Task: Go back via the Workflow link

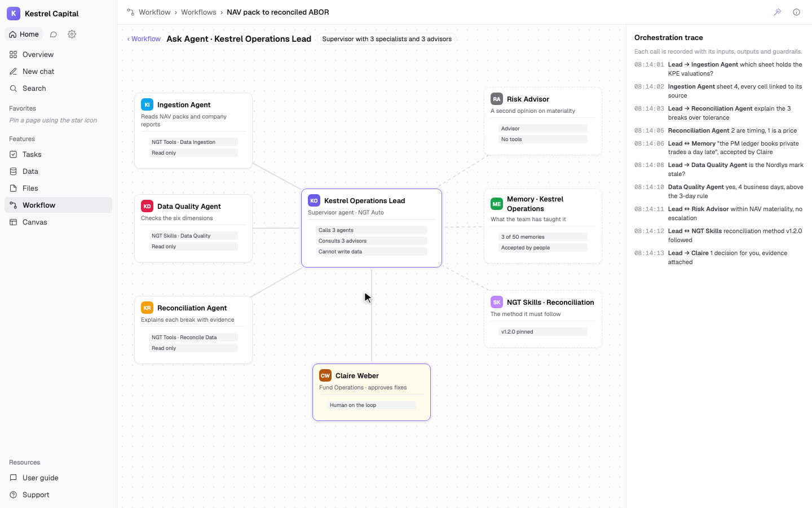Action: [144, 39]
